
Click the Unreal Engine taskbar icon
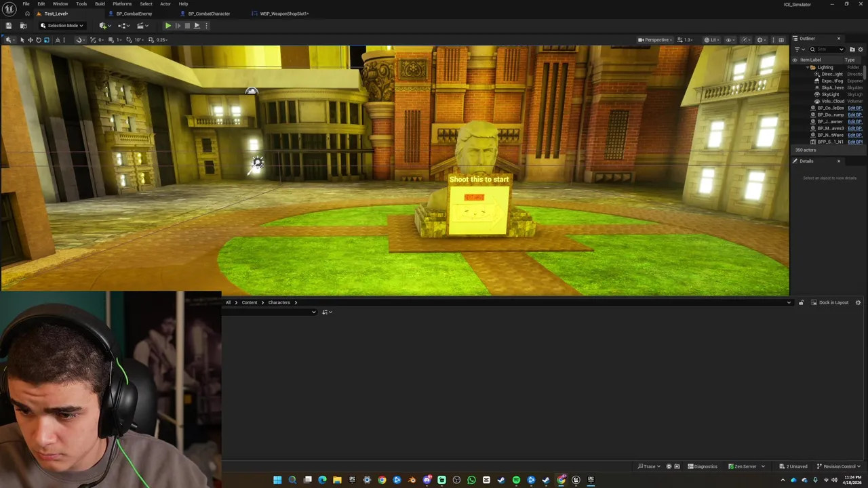576,480
